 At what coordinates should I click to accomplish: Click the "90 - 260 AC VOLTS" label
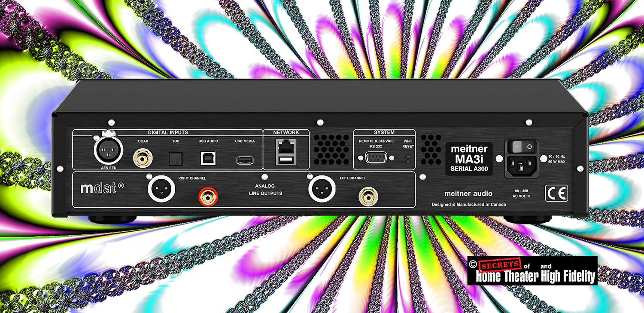click(x=522, y=193)
